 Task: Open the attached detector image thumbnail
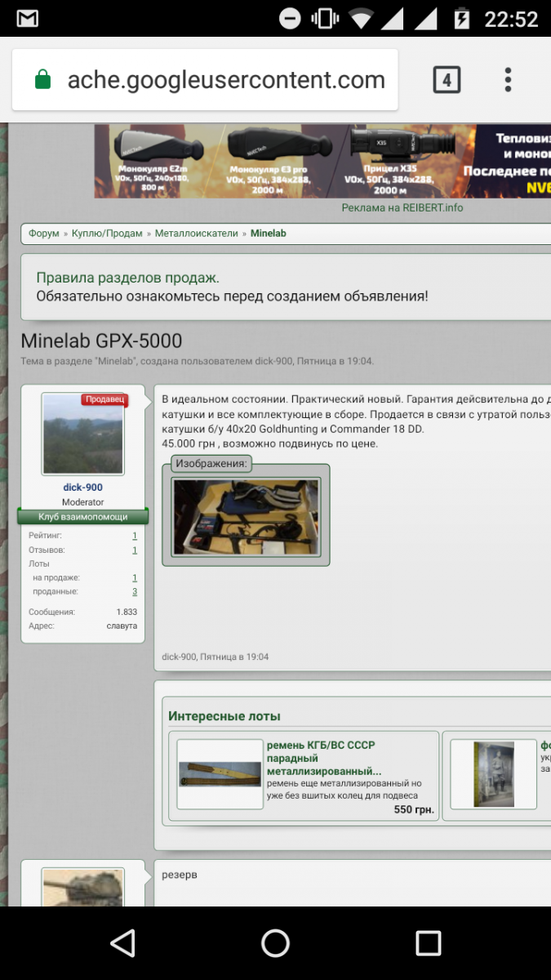point(246,518)
